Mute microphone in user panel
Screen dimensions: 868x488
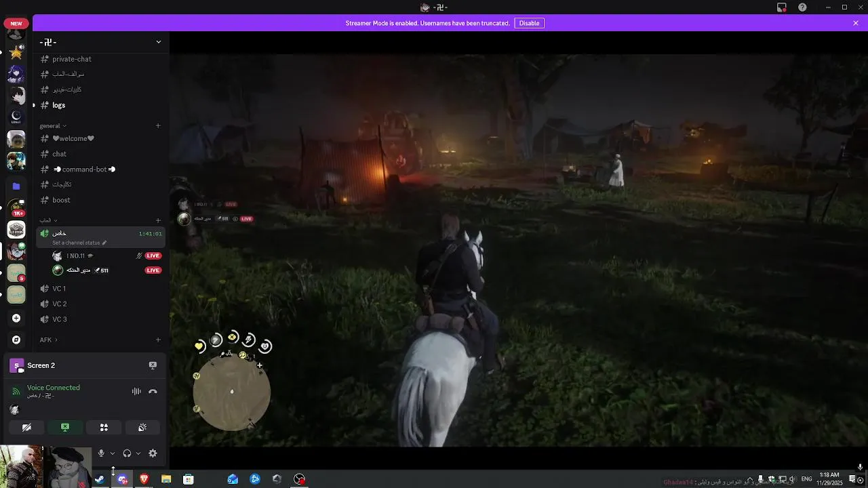click(x=101, y=453)
